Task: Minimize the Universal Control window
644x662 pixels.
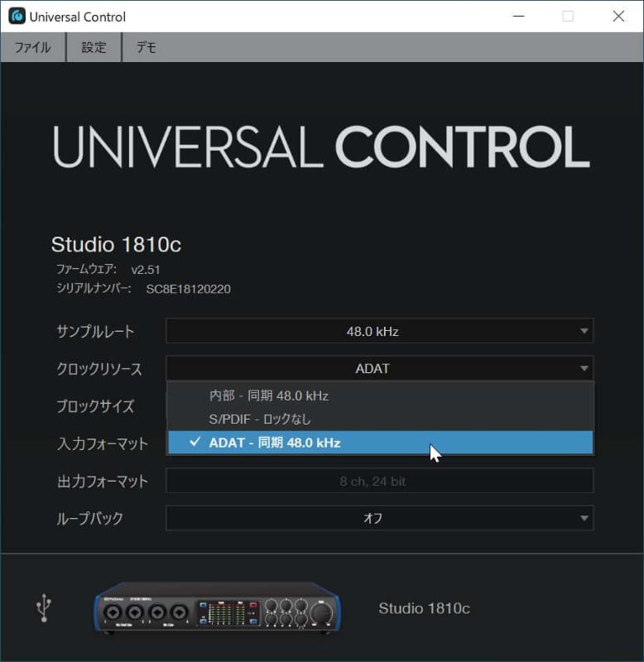Action: [518, 17]
